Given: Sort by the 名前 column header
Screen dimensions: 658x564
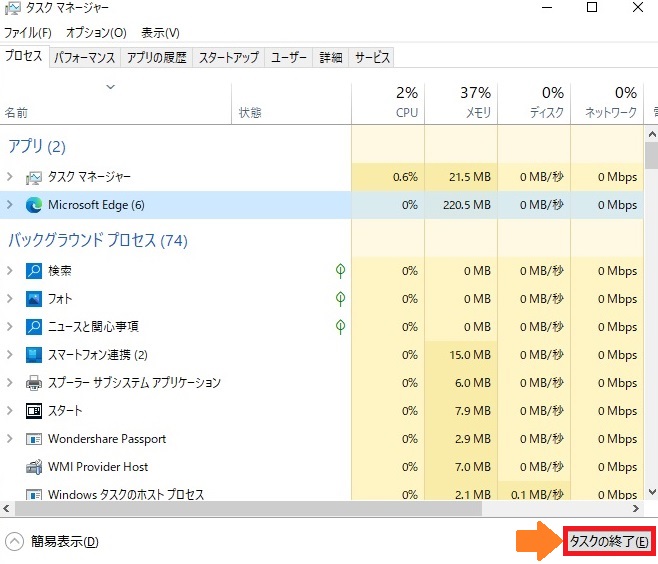Looking at the screenshot, I should 115,103.
